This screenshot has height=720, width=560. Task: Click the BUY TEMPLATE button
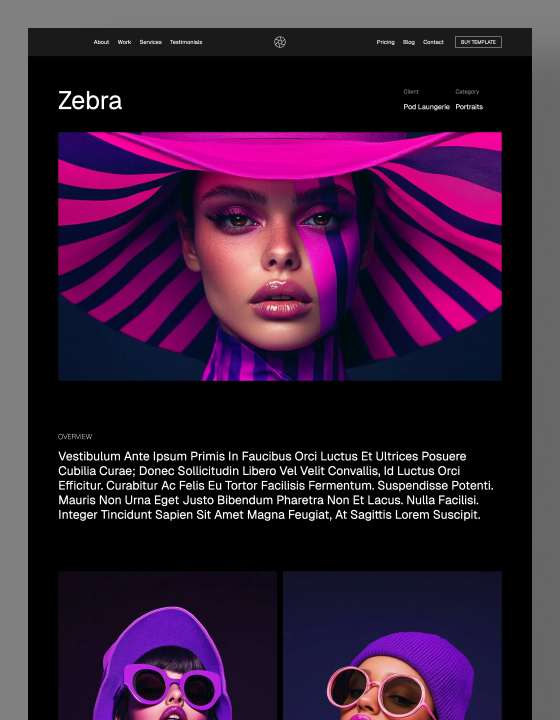(478, 42)
